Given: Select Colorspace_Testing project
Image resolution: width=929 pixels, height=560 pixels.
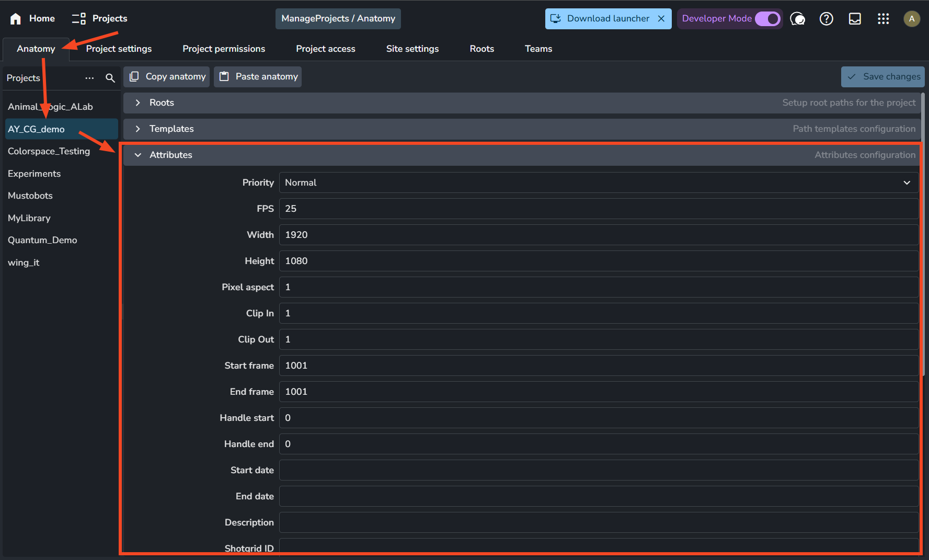Looking at the screenshot, I should click(61, 151).
